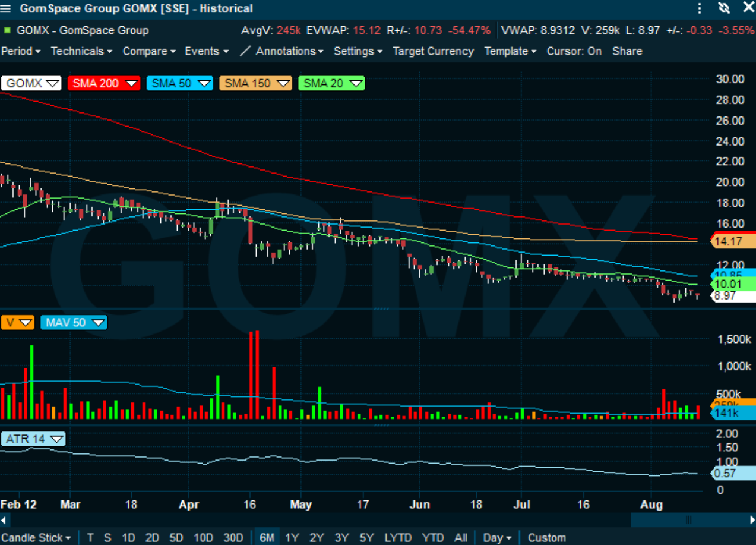Click the EVWAP 15.12 value
Image resolution: width=756 pixels, height=545 pixels.
coord(368,30)
